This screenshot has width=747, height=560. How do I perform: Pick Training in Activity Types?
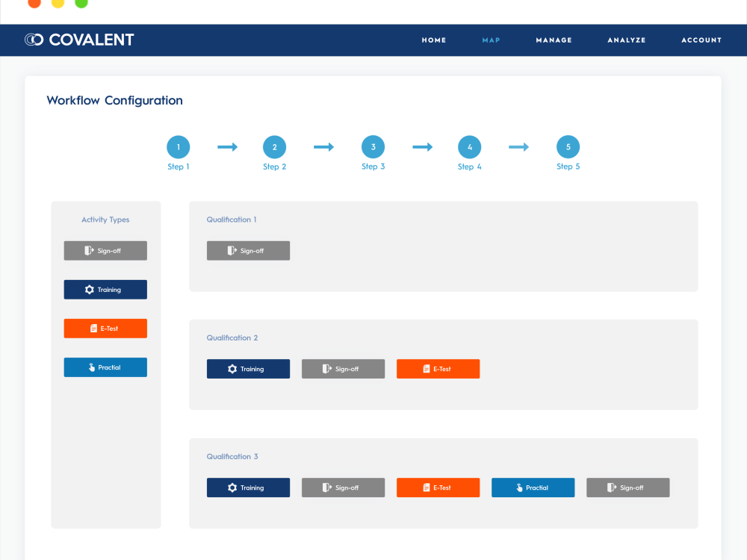(x=105, y=290)
